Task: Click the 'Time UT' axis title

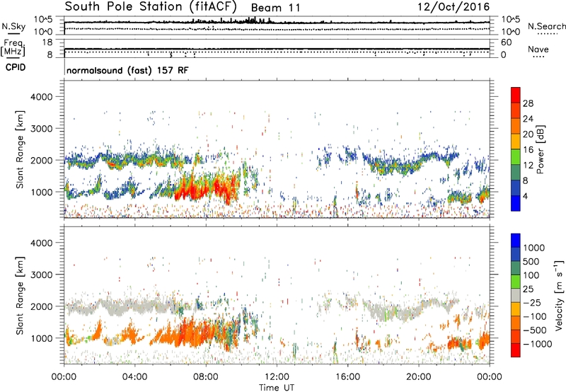Action: 277,387
